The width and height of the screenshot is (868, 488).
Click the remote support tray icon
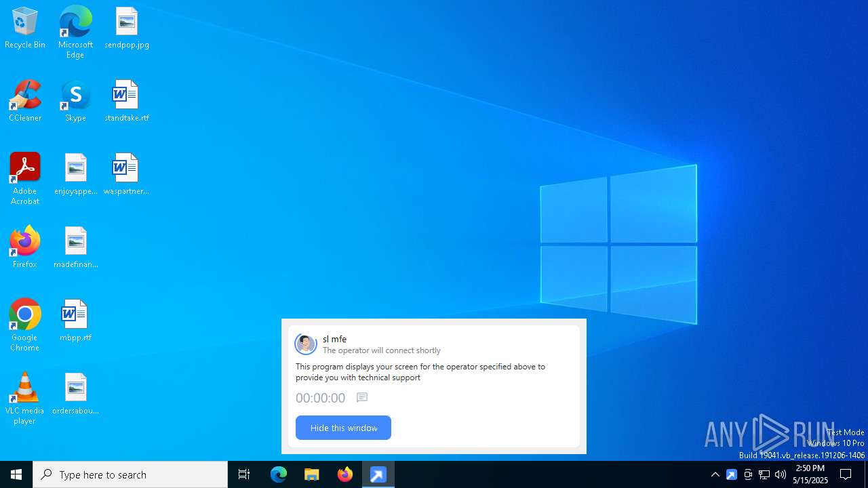tap(732, 474)
